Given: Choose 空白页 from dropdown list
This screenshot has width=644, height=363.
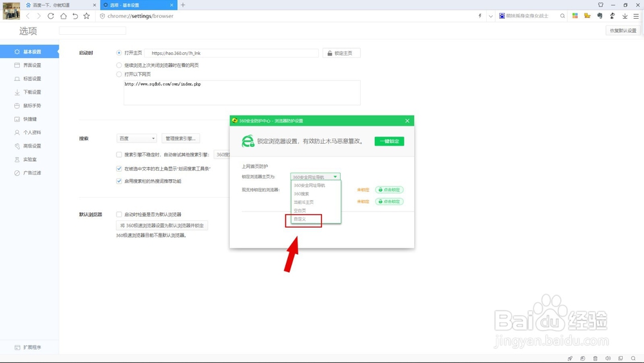Looking at the screenshot, I should (316, 210).
